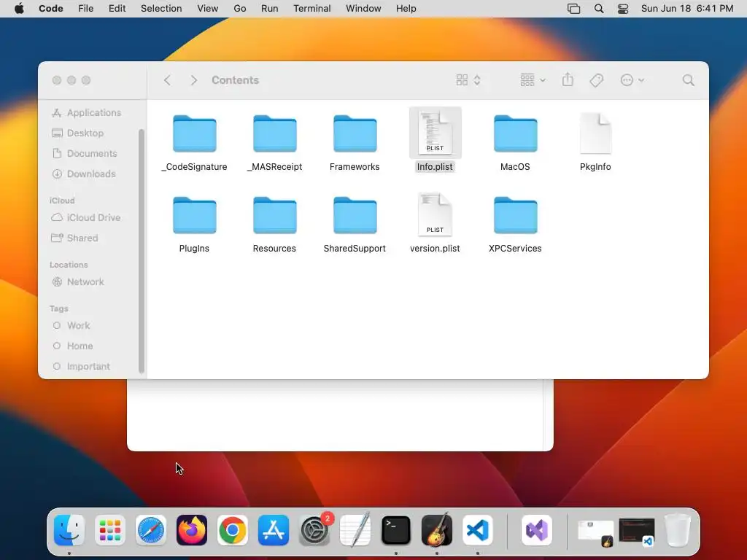This screenshot has height=560, width=747.
Task: Select Applications in the sidebar
Action: click(x=86, y=113)
